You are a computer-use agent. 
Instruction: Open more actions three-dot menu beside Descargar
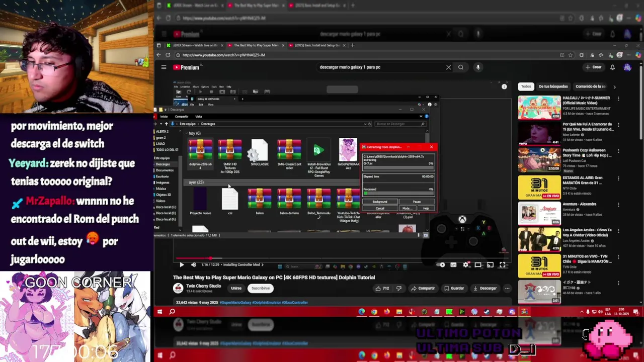(507, 289)
